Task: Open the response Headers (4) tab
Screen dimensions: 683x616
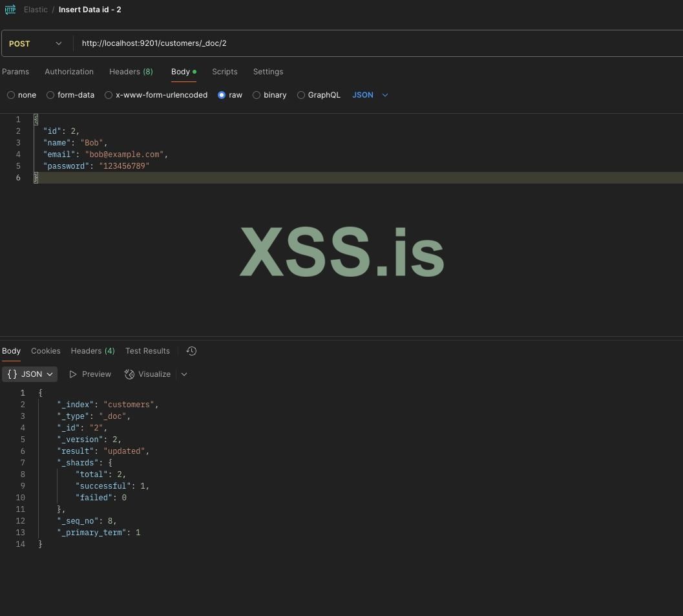Action: pos(93,351)
